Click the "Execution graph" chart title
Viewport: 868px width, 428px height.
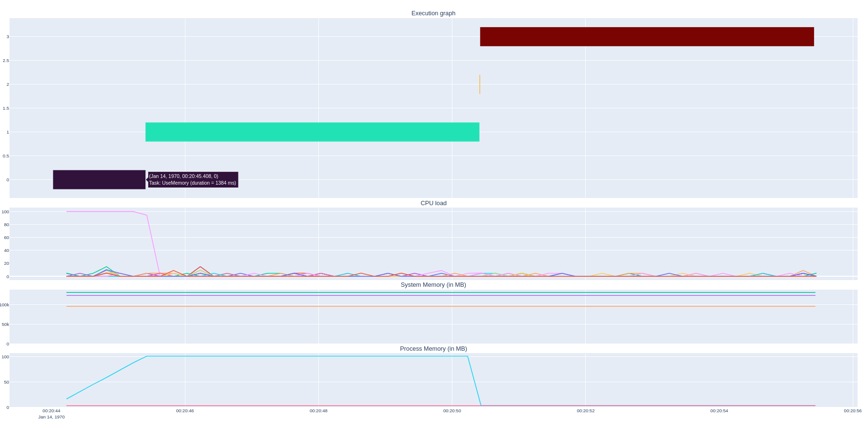[x=433, y=13]
